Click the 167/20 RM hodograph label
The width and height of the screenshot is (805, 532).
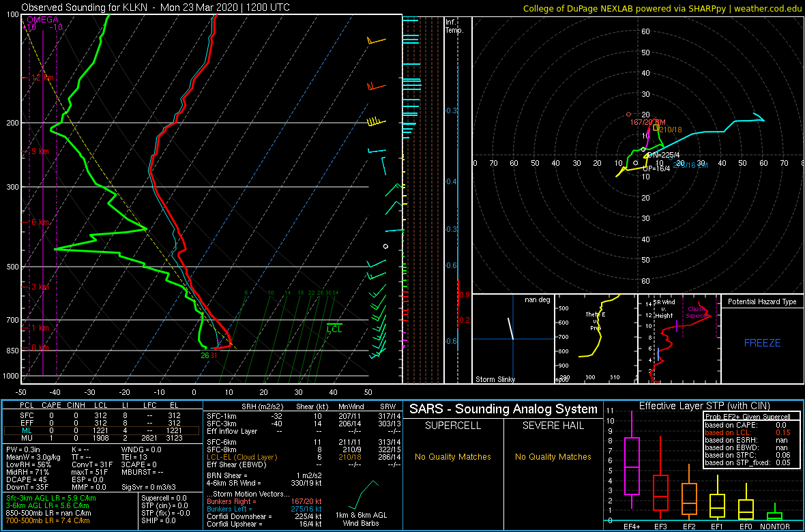point(648,121)
